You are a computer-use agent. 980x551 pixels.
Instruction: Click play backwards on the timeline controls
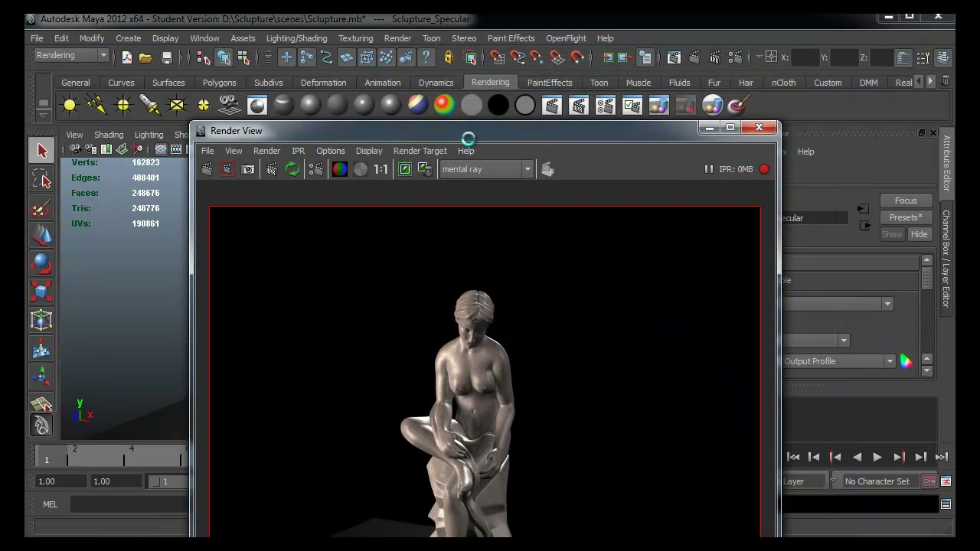857,457
